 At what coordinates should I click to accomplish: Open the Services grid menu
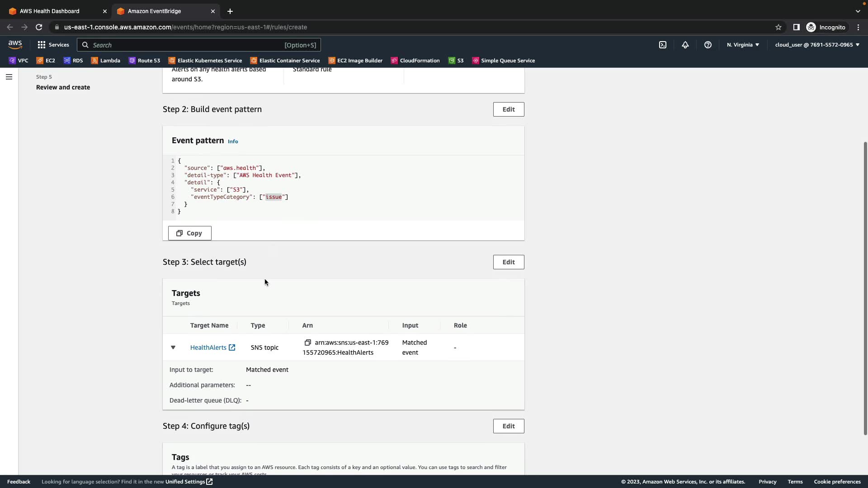(53, 45)
